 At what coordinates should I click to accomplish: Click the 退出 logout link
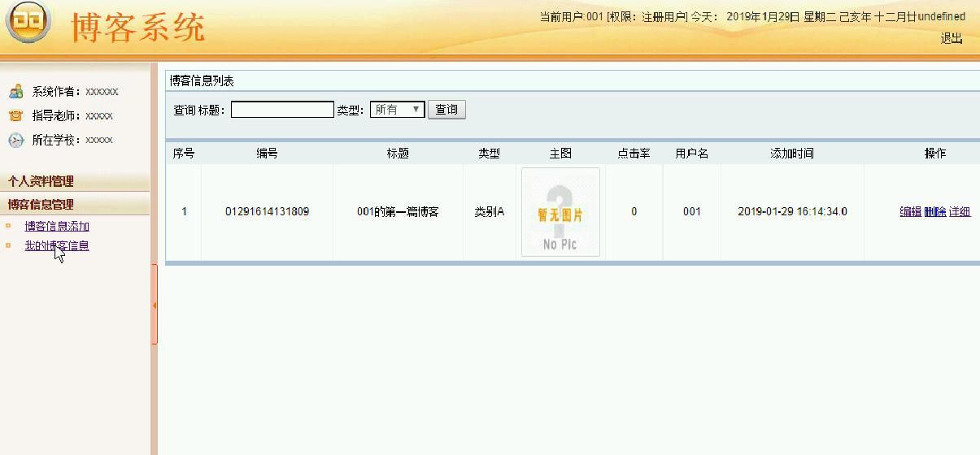point(952,38)
